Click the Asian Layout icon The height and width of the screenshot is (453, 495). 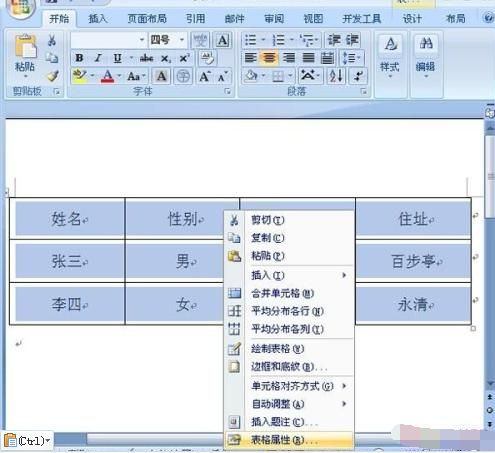click(x=310, y=76)
